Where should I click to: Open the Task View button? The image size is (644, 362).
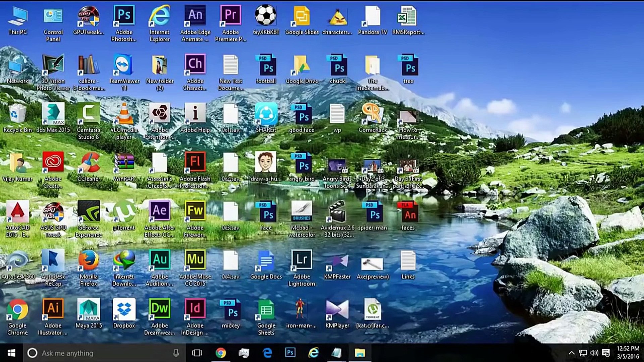pos(197,353)
